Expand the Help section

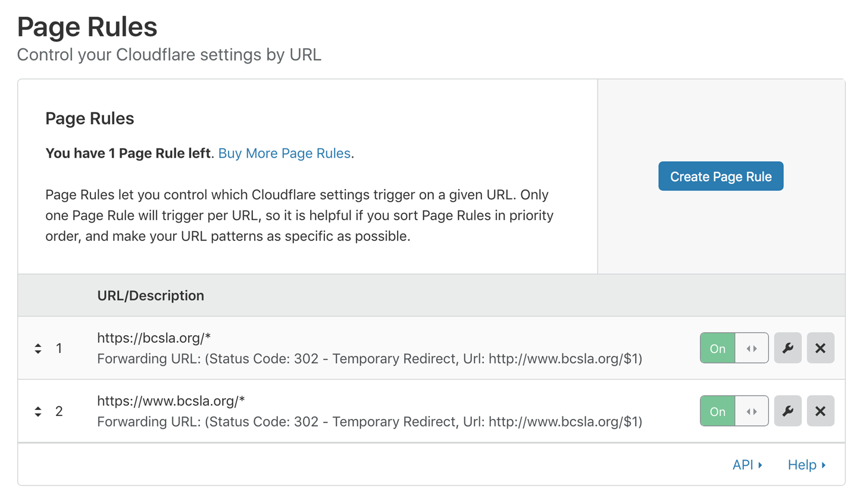(x=806, y=465)
